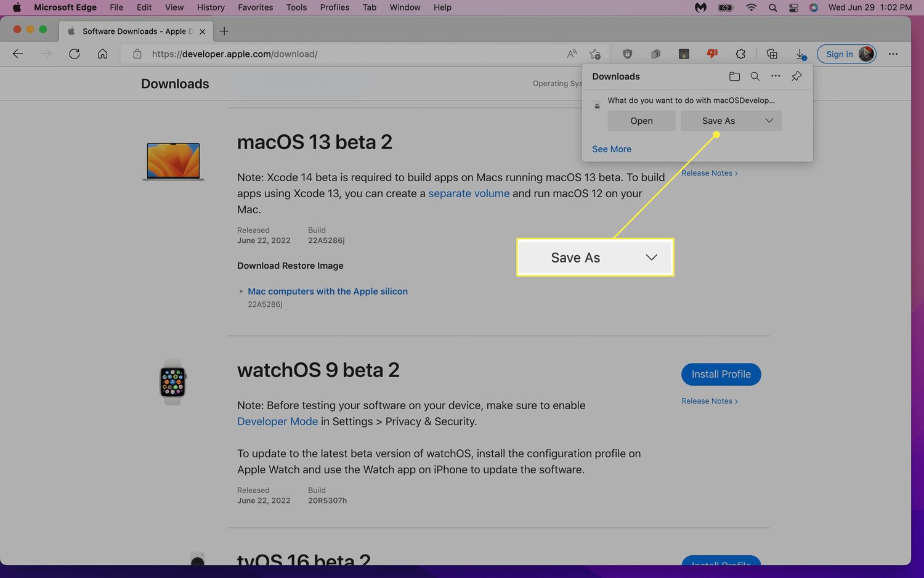Check Wi-Fi status in the menu bar
The height and width of the screenshot is (578, 924).
pos(751,7)
